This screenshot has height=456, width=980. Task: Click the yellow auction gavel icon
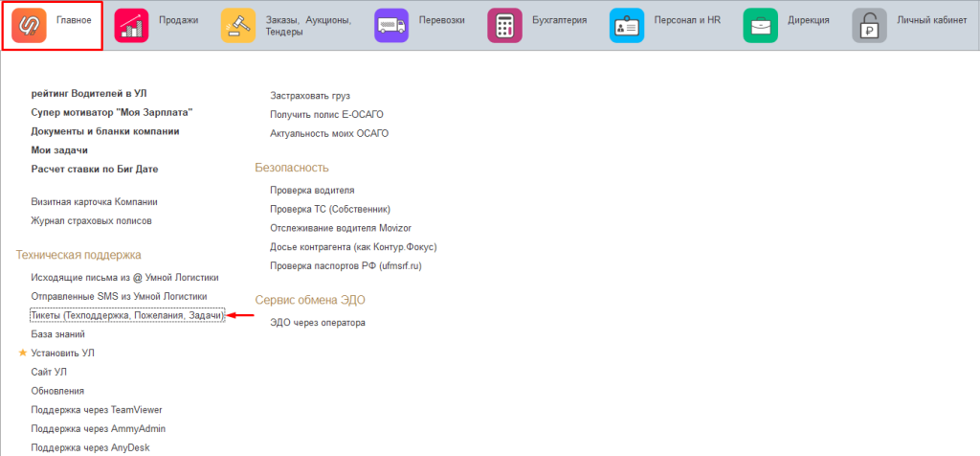tap(238, 26)
